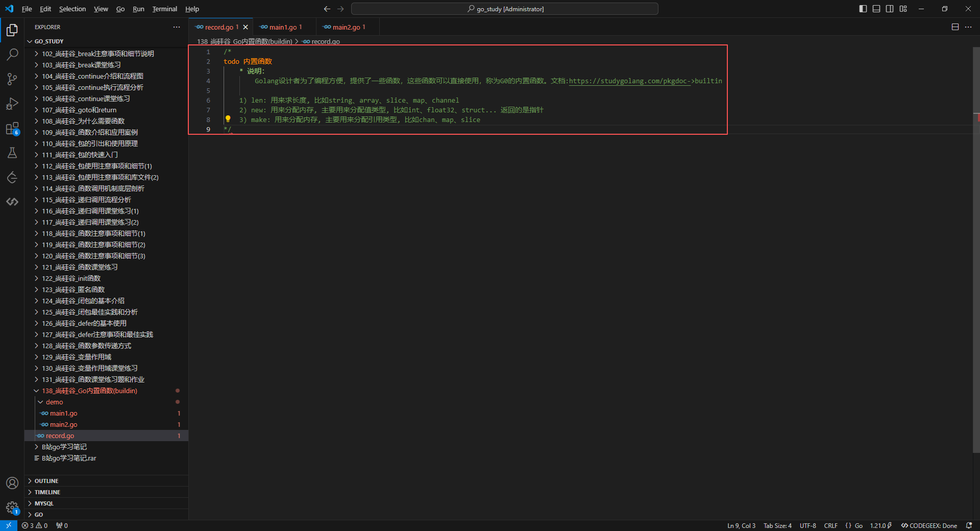Open the Search view in activity bar
The height and width of the screenshot is (531, 980).
(12, 54)
